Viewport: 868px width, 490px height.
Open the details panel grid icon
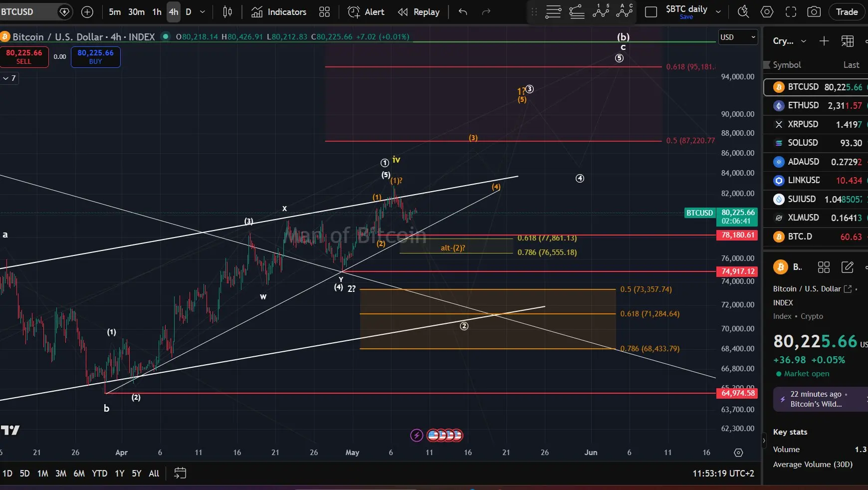point(824,267)
